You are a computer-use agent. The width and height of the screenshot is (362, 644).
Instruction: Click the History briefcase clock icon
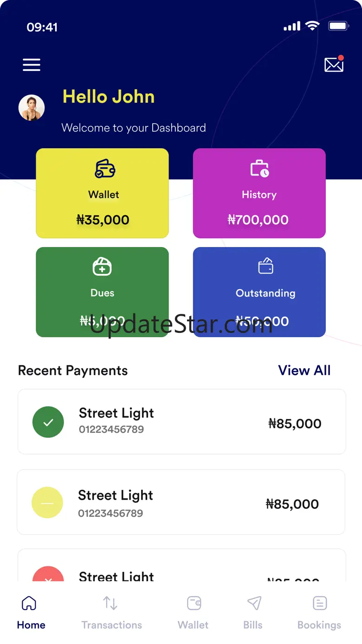tap(259, 169)
